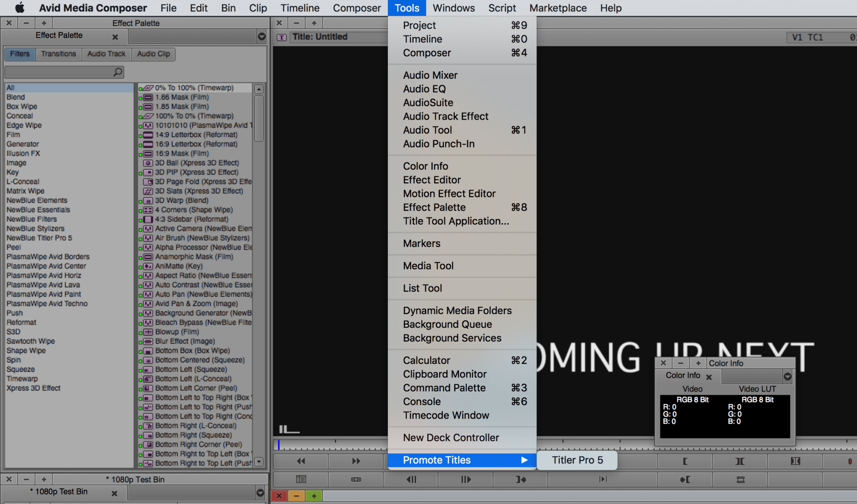Open the Color Info window fast menu dropdown
Screen dimensions: 857x504
click(x=787, y=376)
